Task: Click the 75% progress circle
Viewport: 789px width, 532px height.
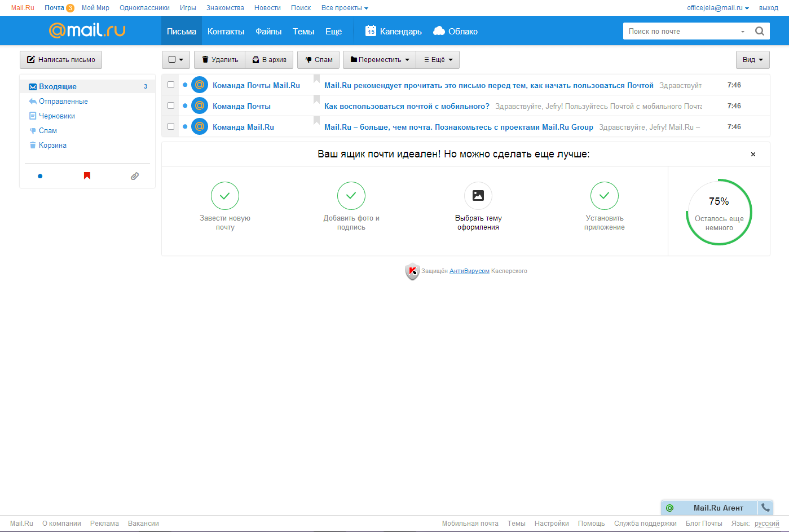Action: (x=719, y=212)
